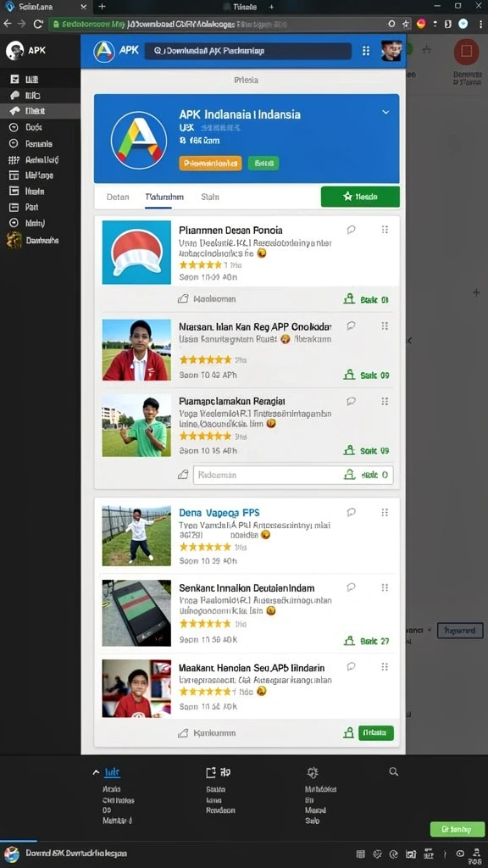The height and width of the screenshot is (868, 488).
Task: Click the search magnifier icon in the bottom panel
Action: (x=393, y=771)
